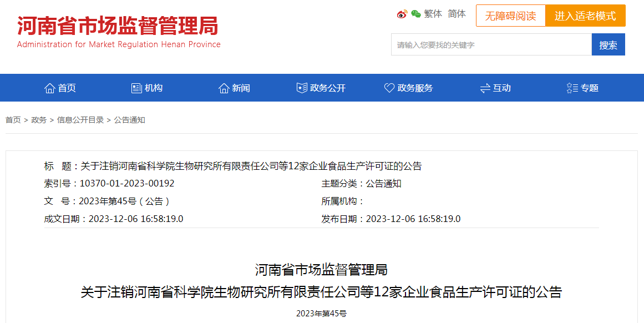Click the blue 搜索 button

(x=608, y=44)
